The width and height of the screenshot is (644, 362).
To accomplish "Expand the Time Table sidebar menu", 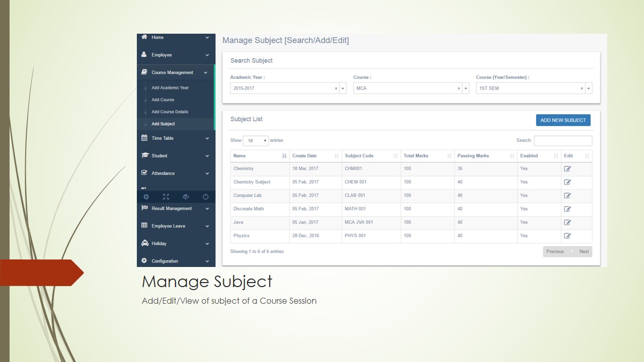I will (176, 138).
